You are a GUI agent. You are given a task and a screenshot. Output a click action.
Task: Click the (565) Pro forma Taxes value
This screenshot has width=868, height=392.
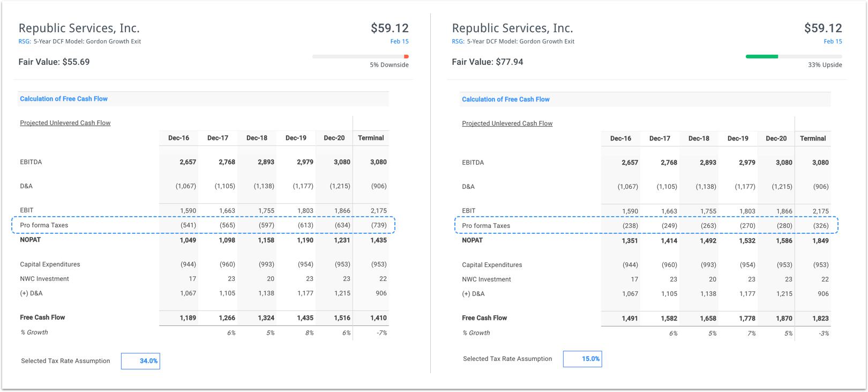(x=227, y=225)
